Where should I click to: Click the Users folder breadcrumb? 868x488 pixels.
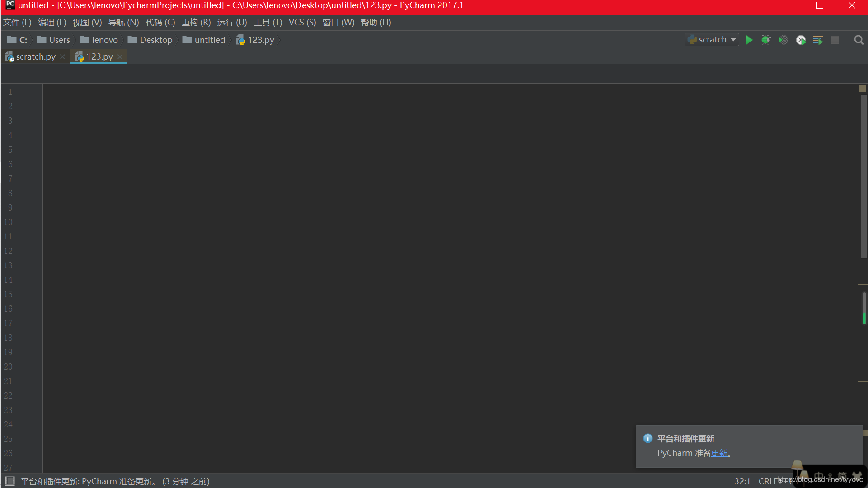tap(54, 40)
